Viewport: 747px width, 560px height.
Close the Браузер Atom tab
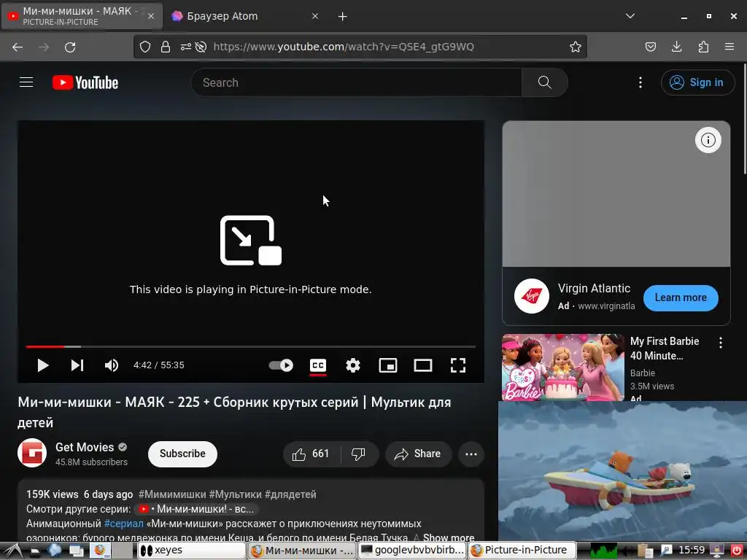315,16
